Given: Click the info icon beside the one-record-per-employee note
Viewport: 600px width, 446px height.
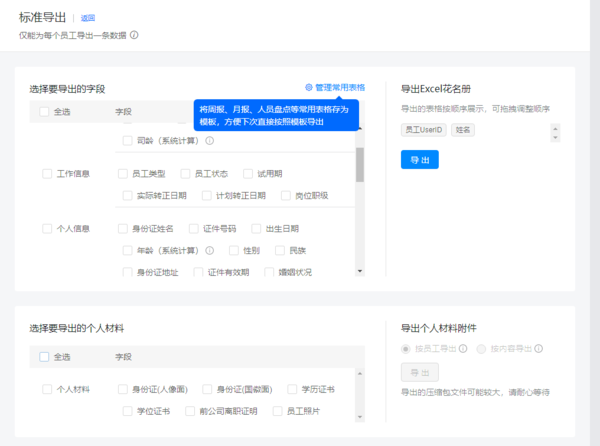Looking at the screenshot, I should tap(134, 35).
